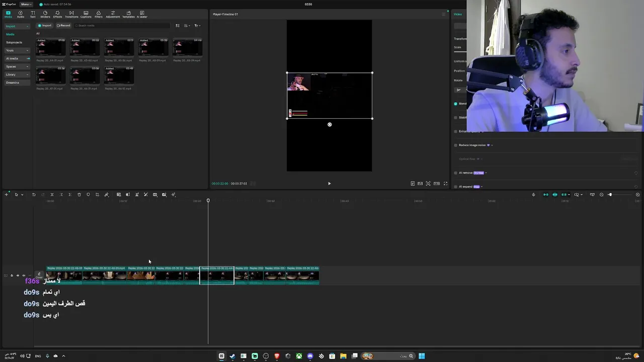Toggle main track magnet snapping

tap(546, 195)
